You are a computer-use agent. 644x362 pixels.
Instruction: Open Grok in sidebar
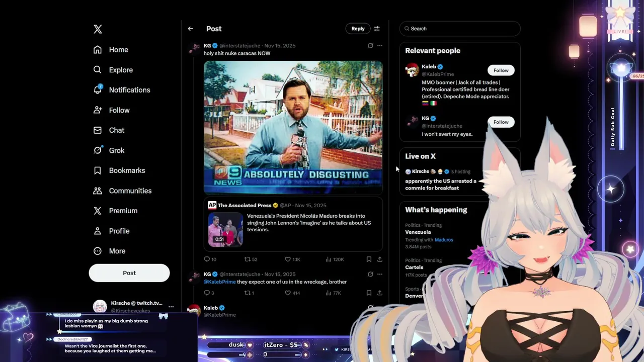click(x=109, y=150)
